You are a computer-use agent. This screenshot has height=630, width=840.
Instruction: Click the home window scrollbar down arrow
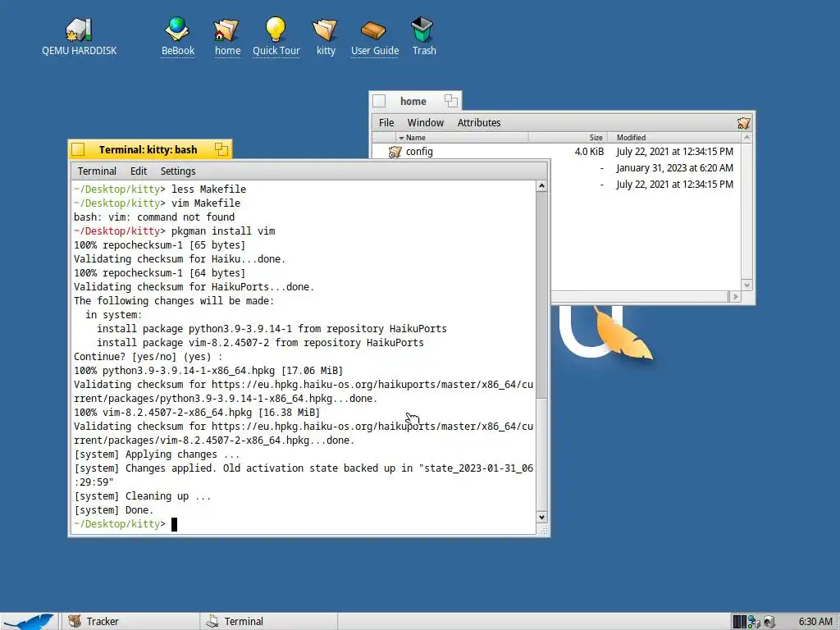746,285
